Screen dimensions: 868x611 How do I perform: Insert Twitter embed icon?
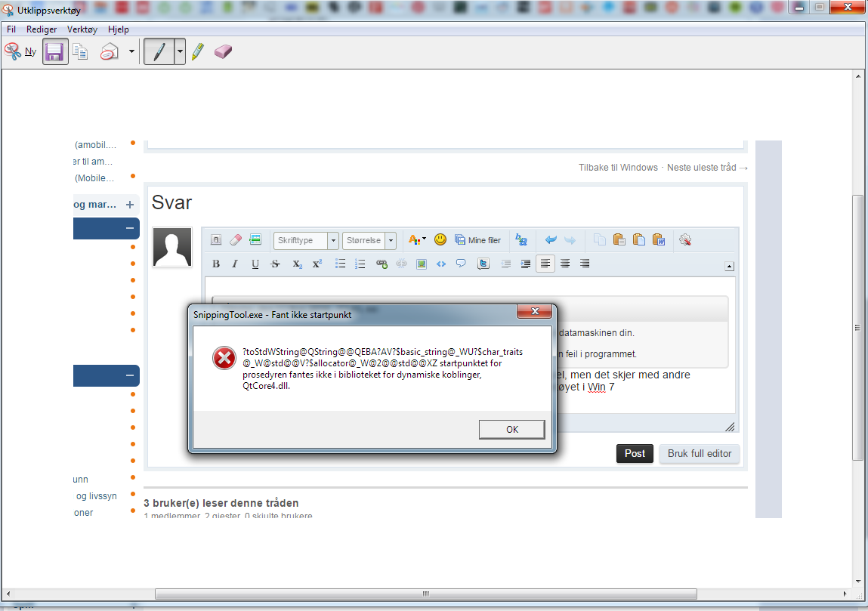click(483, 264)
